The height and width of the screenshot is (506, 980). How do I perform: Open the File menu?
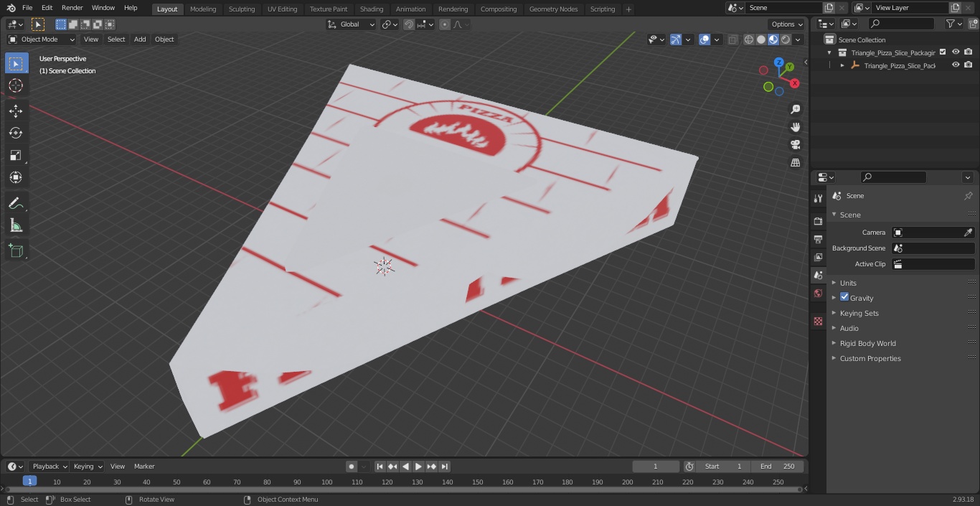pyautogui.click(x=27, y=8)
